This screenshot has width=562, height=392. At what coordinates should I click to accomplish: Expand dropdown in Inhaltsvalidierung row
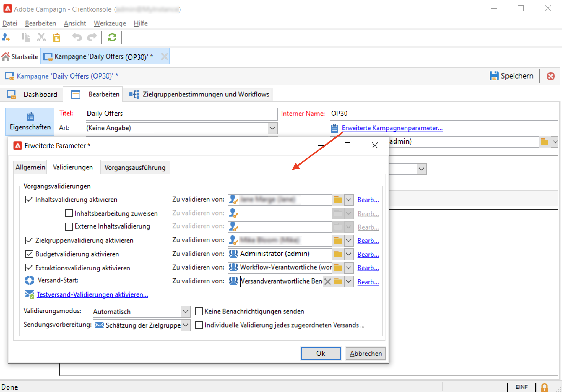pyautogui.click(x=349, y=200)
